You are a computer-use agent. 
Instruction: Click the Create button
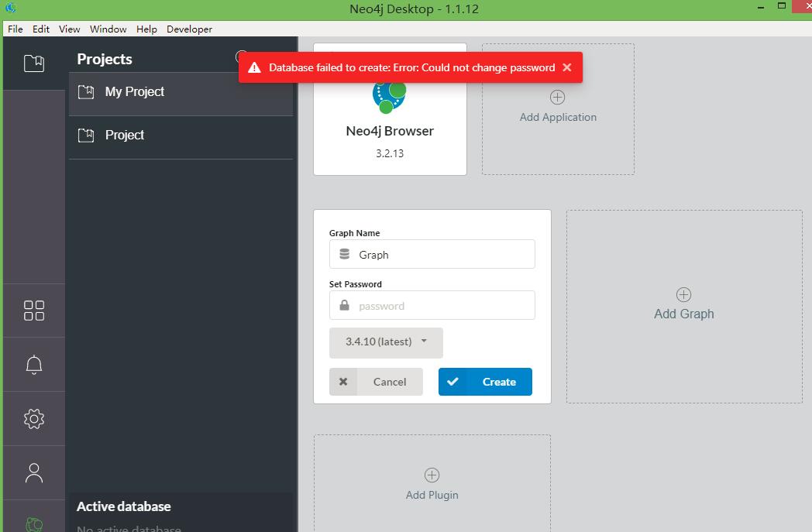(485, 382)
